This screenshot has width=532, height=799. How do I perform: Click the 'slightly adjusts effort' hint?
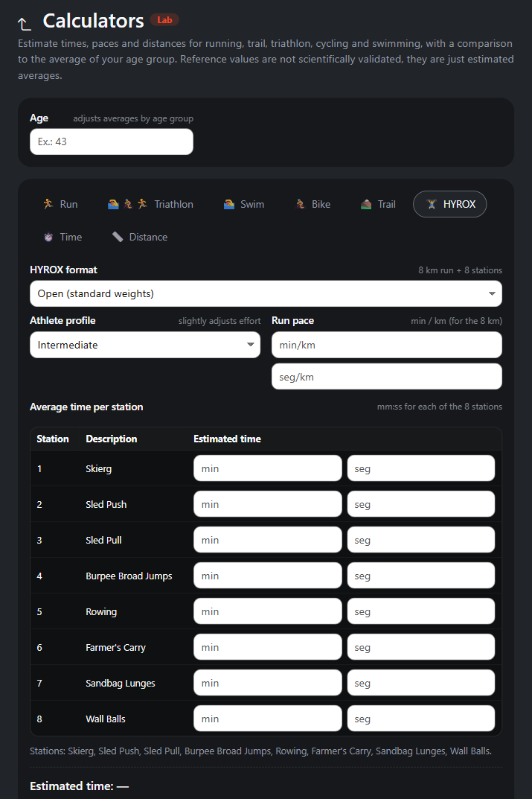(219, 321)
